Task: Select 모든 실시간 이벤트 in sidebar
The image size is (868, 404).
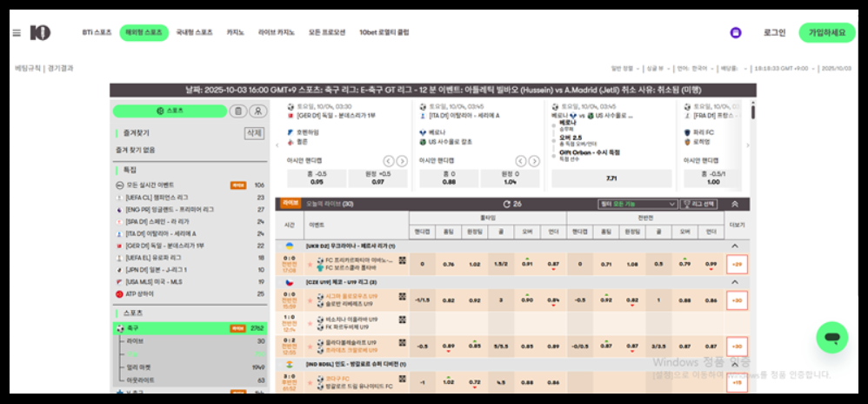Action: (x=190, y=185)
